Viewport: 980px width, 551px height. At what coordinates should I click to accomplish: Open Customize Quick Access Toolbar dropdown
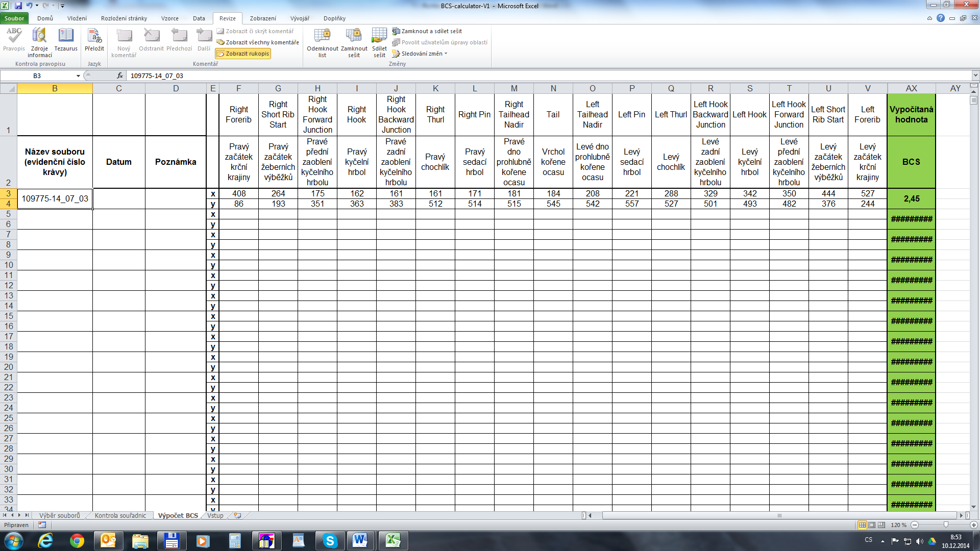pos(62,6)
